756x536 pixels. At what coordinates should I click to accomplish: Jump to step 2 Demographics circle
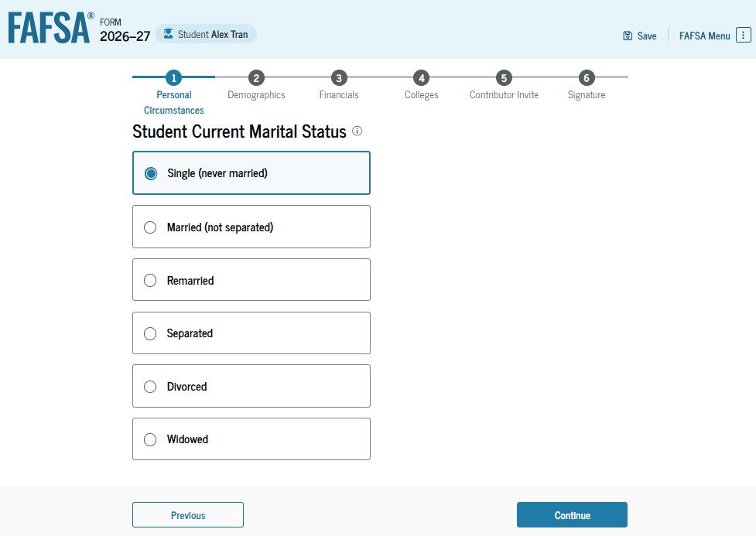click(256, 77)
